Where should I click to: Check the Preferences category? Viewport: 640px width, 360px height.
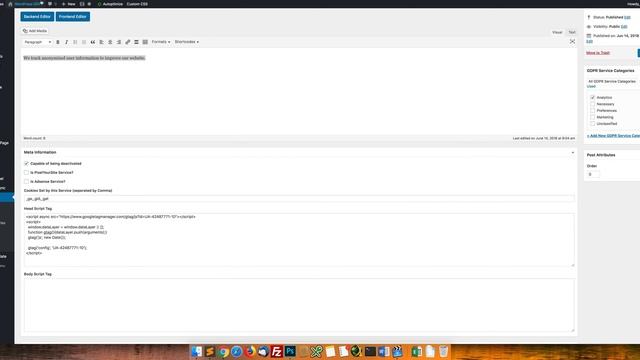tap(593, 111)
